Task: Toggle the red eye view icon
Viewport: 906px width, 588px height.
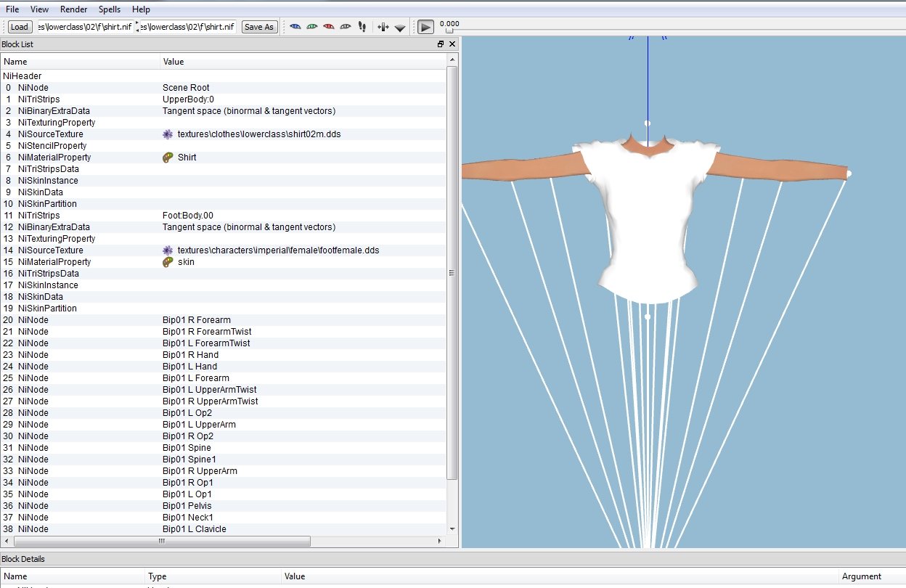Action: tap(329, 27)
